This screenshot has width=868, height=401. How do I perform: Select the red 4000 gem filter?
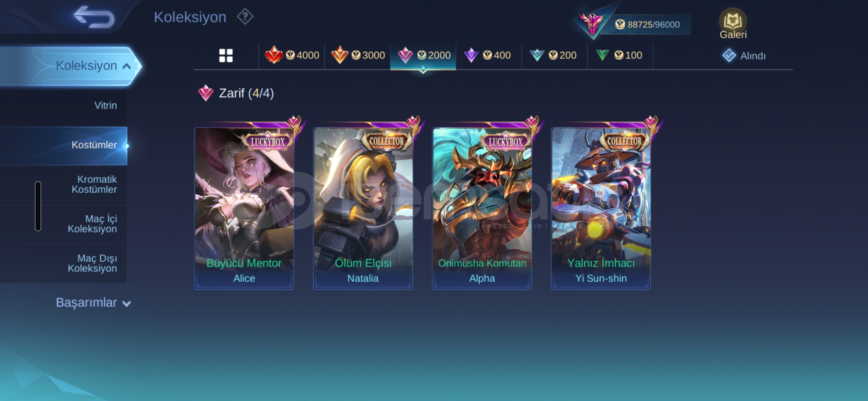(292, 56)
